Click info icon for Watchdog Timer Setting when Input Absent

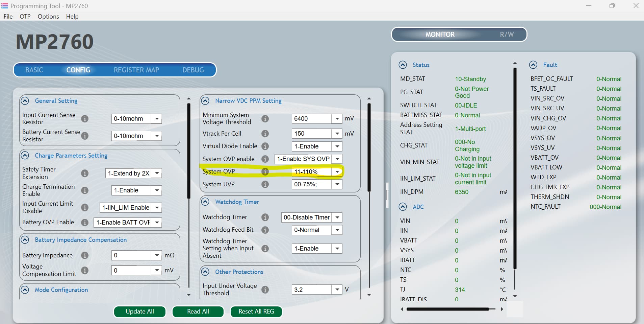(265, 249)
